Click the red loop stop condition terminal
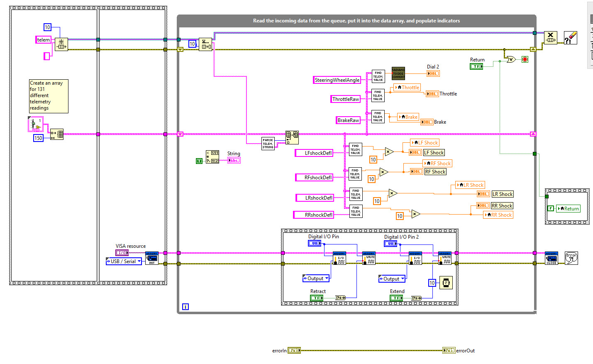This screenshot has width=593, height=364. tap(525, 59)
